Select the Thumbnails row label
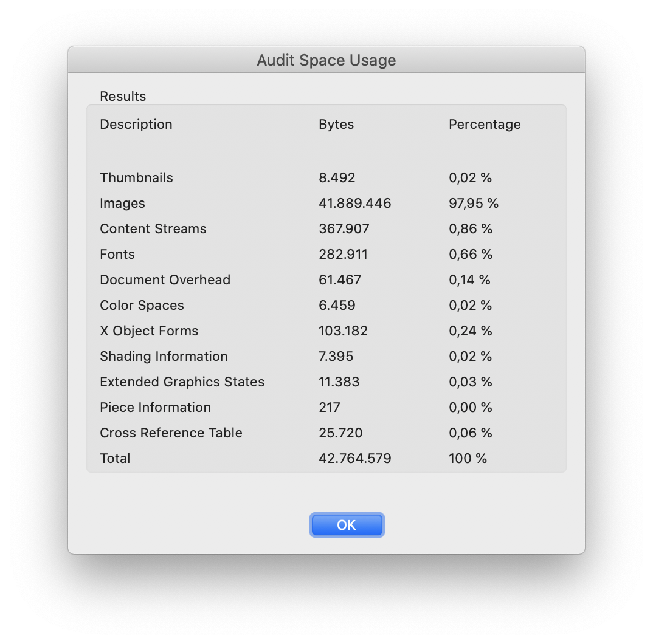 [136, 177]
